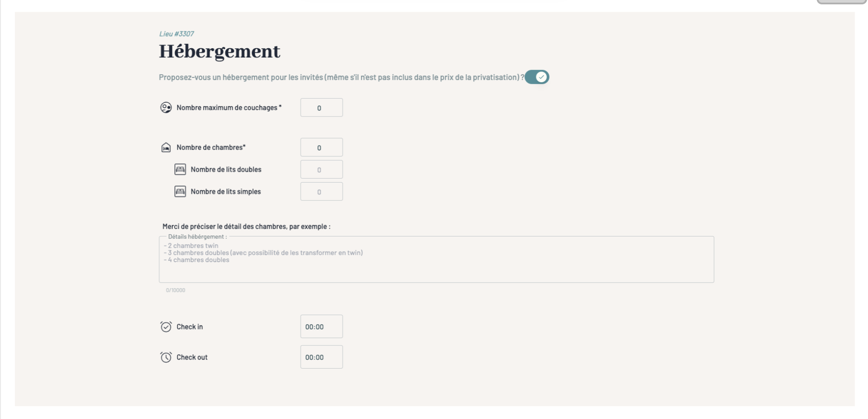This screenshot has width=868, height=419.
Task: Click the Nombre de chambres number field
Action: (x=321, y=148)
